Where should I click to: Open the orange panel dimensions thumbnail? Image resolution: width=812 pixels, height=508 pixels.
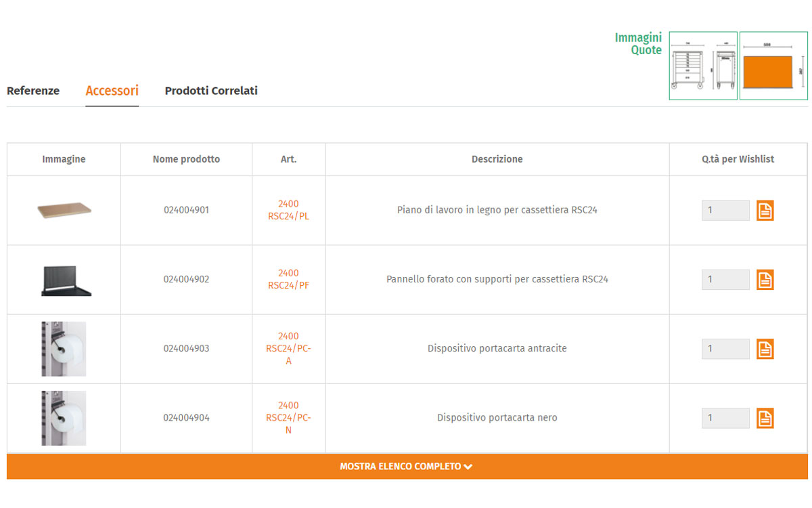[773, 66]
